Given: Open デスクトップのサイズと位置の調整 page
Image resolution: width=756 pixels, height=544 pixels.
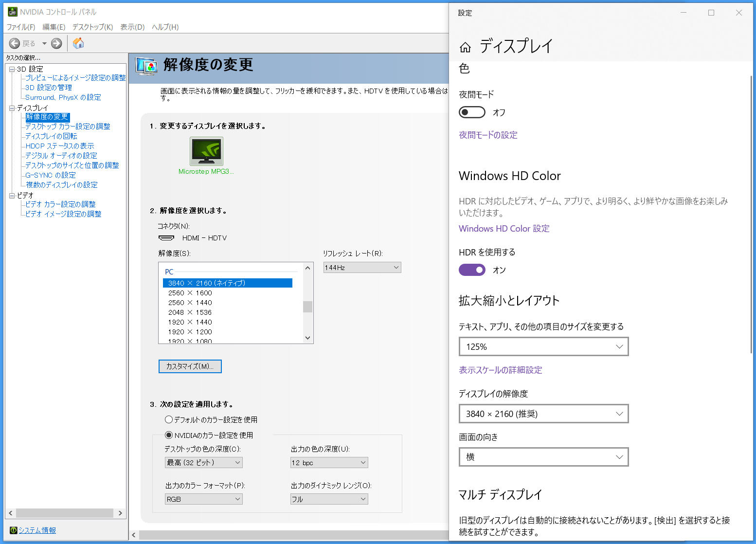Looking at the screenshot, I should [72, 165].
